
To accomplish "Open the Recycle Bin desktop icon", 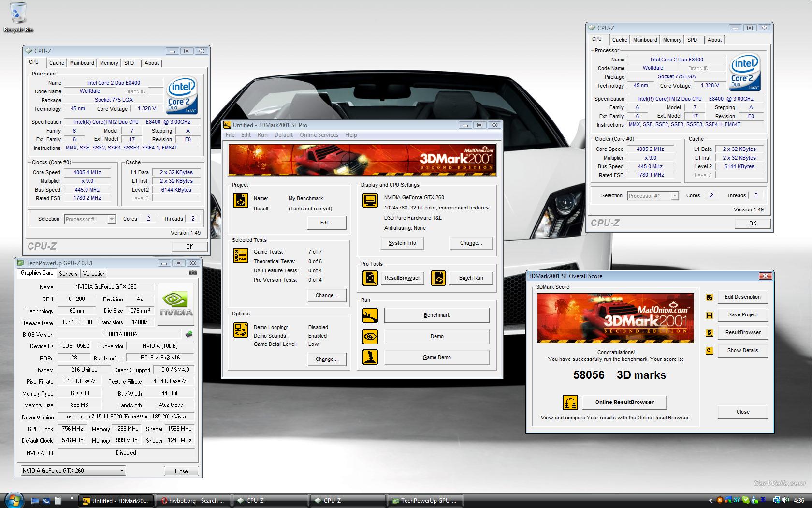I will tap(18, 17).
